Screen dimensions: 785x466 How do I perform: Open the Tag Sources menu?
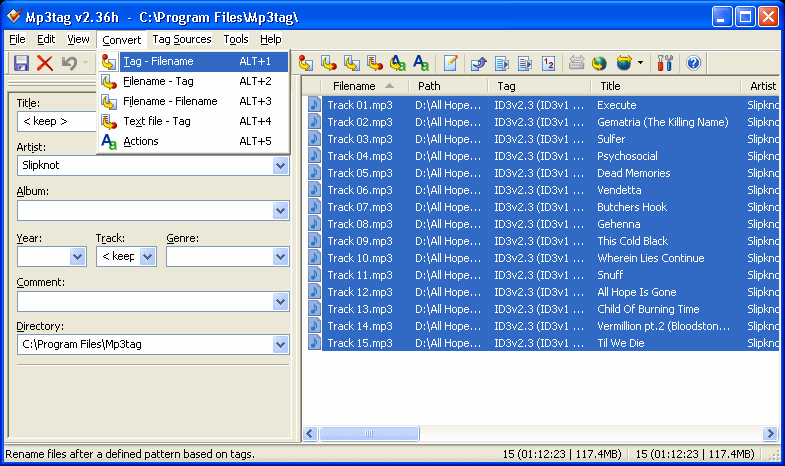pos(182,39)
